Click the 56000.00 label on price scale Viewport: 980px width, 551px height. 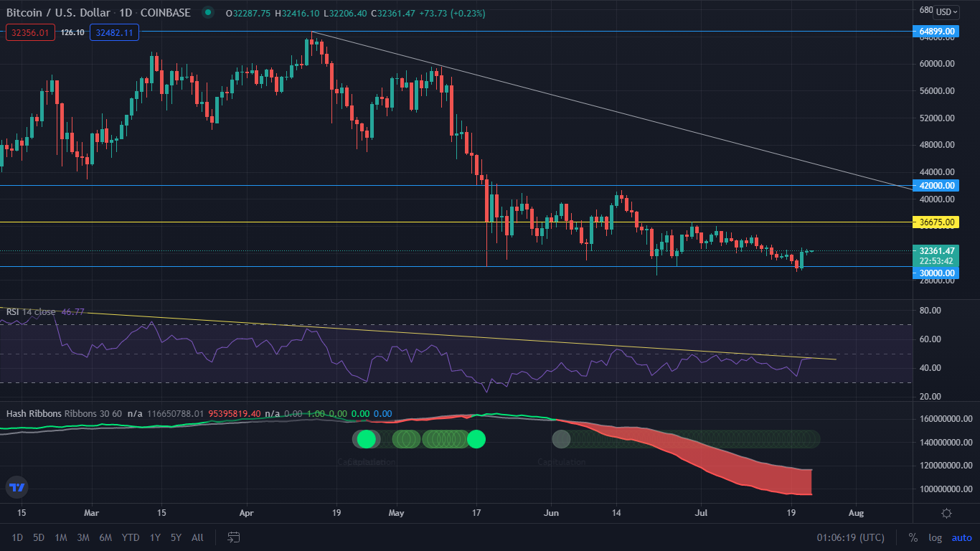pyautogui.click(x=936, y=90)
